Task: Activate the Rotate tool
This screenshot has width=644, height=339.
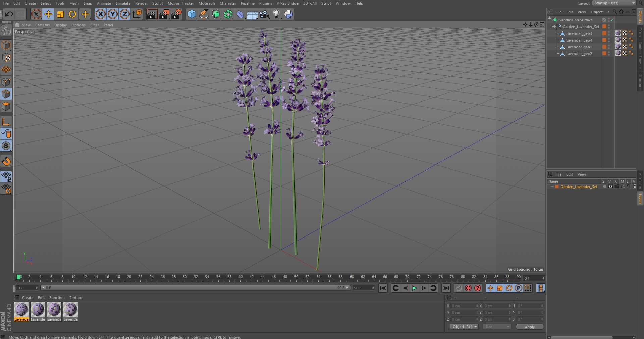Action: tap(72, 14)
